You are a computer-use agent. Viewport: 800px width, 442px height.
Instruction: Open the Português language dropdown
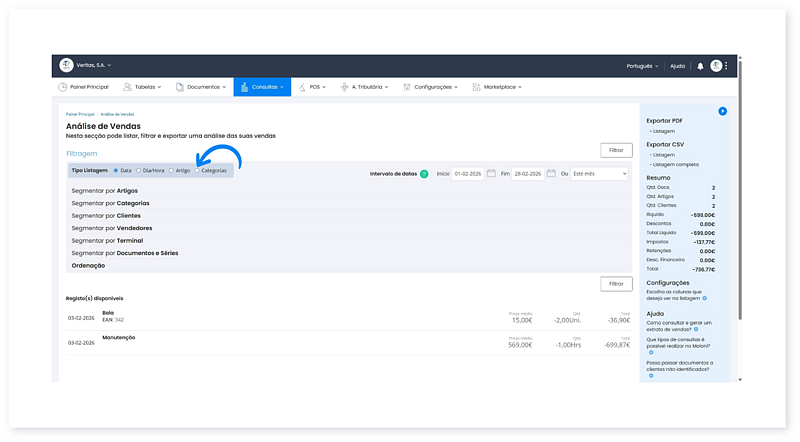point(641,66)
